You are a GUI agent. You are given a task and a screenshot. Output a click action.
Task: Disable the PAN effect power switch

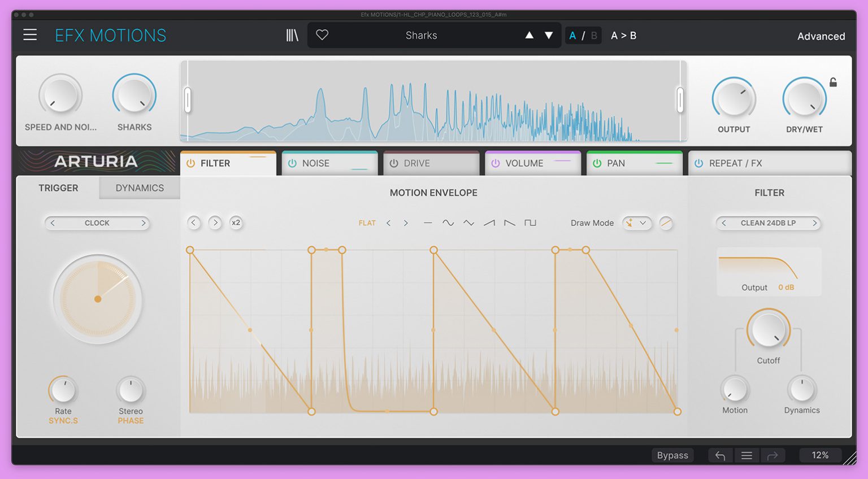[597, 163]
